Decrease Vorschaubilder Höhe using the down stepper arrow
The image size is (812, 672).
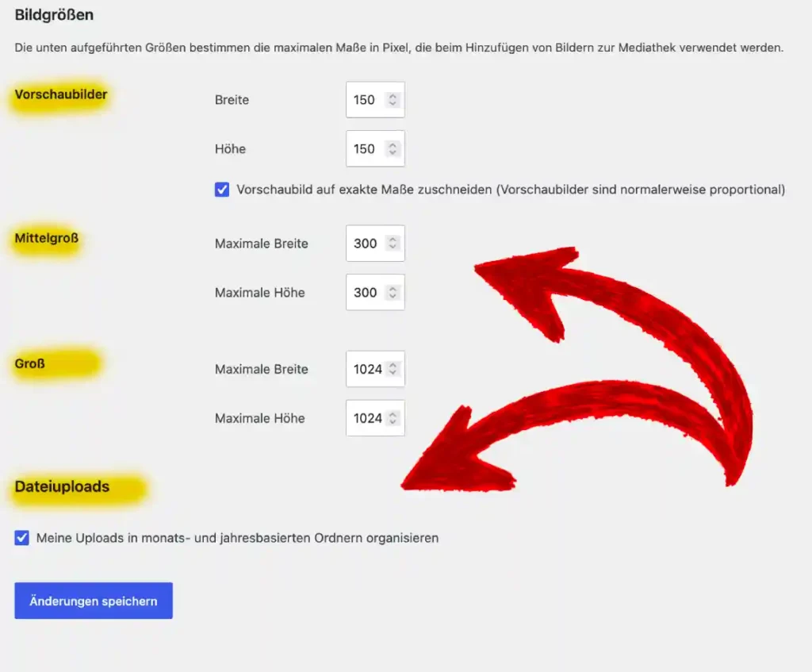point(393,152)
